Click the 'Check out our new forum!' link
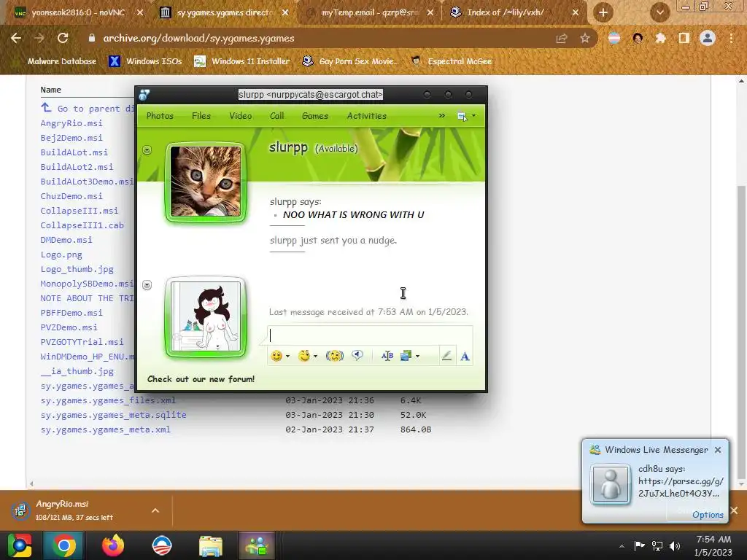The width and height of the screenshot is (747, 560). (201, 379)
